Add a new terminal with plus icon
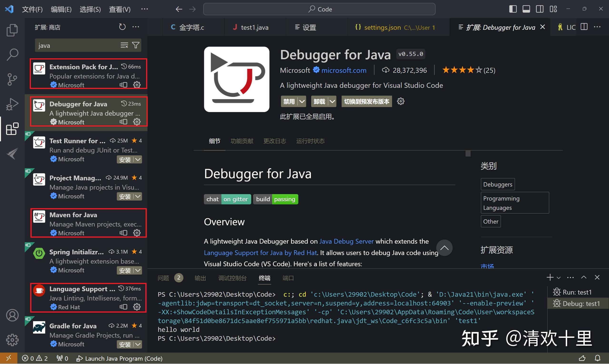The height and width of the screenshot is (364, 609). point(550,277)
